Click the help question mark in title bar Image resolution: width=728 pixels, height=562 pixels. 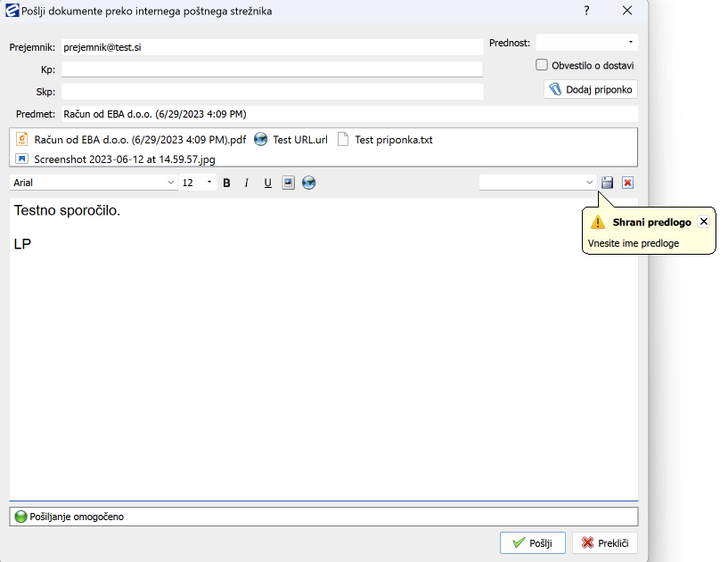(x=586, y=11)
